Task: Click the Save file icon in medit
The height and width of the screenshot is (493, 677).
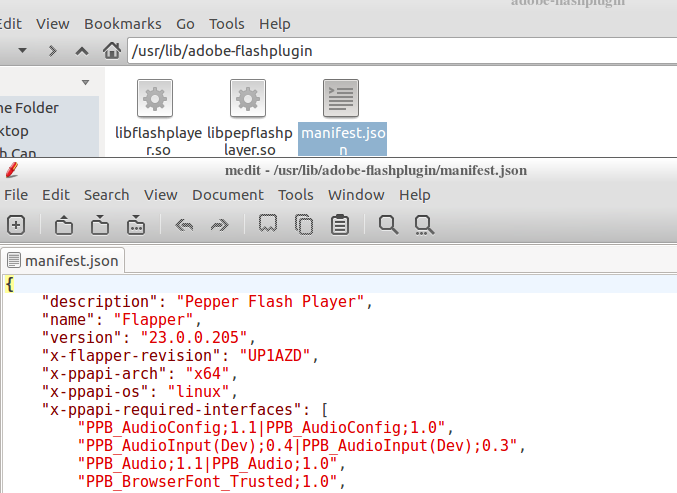Action: click(x=100, y=225)
